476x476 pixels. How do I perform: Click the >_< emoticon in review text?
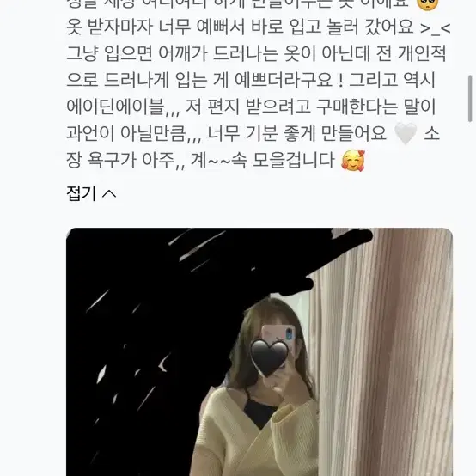[x=435, y=28]
